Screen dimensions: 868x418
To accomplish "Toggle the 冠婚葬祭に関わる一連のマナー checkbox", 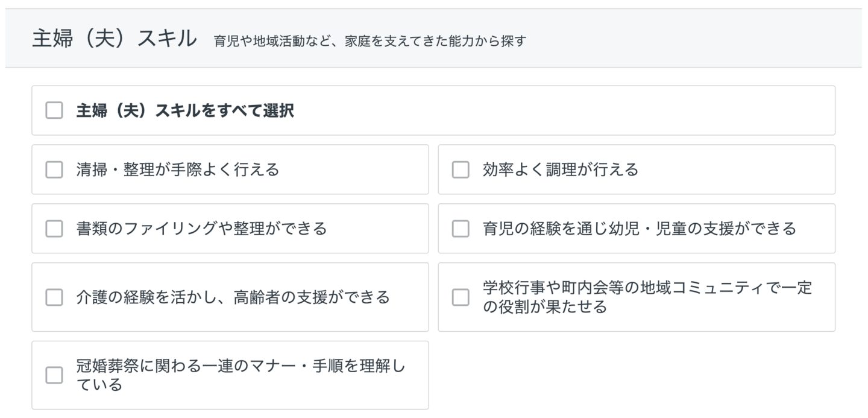I will [54, 375].
